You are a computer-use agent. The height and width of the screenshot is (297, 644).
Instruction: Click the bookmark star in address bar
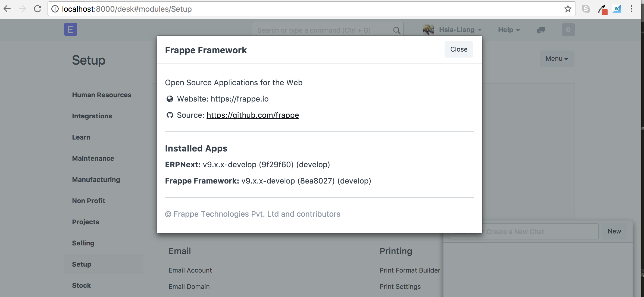click(568, 9)
